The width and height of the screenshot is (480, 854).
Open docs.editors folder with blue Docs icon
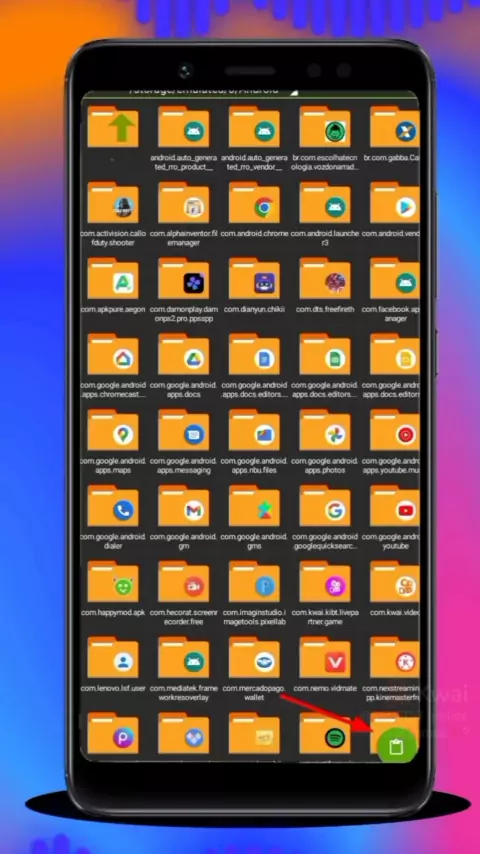(254, 354)
